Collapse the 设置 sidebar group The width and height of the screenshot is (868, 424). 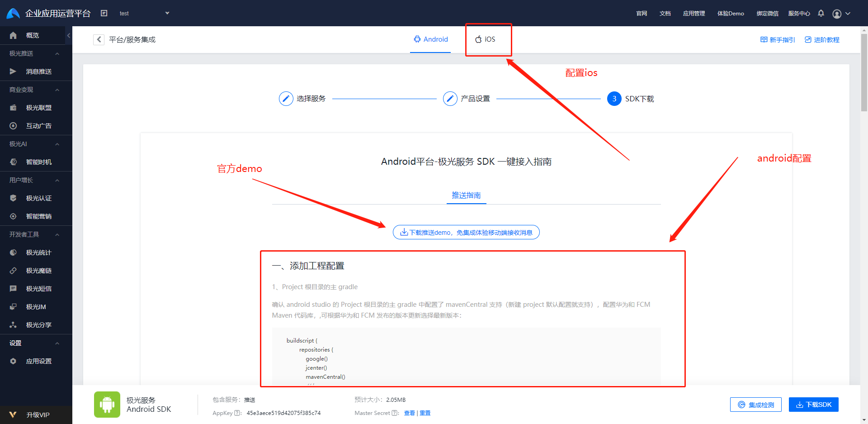tap(57, 343)
